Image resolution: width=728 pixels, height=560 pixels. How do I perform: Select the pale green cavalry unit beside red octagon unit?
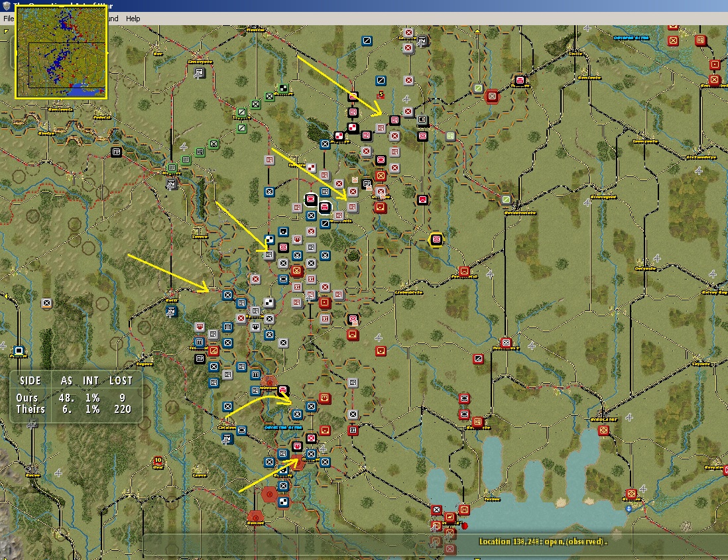point(478,87)
